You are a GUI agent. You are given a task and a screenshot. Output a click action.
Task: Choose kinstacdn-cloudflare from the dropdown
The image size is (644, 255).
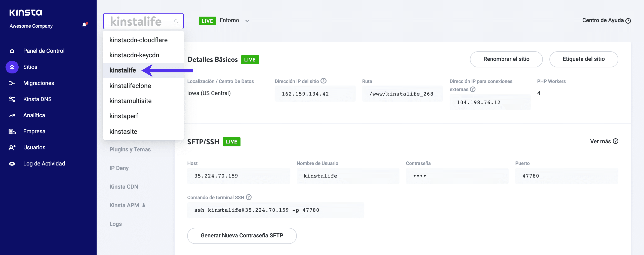click(x=138, y=40)
